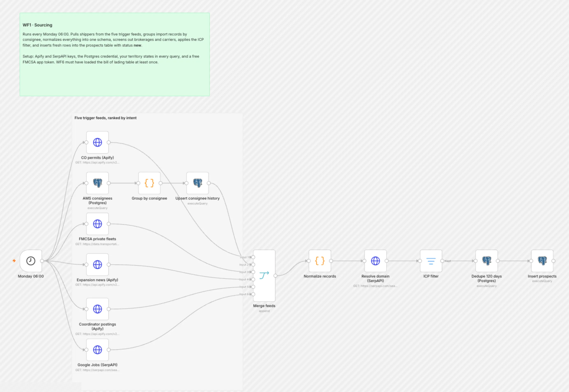Select the ICP filter node
Screen dimensions: 569x392
(x=431, y=261)
